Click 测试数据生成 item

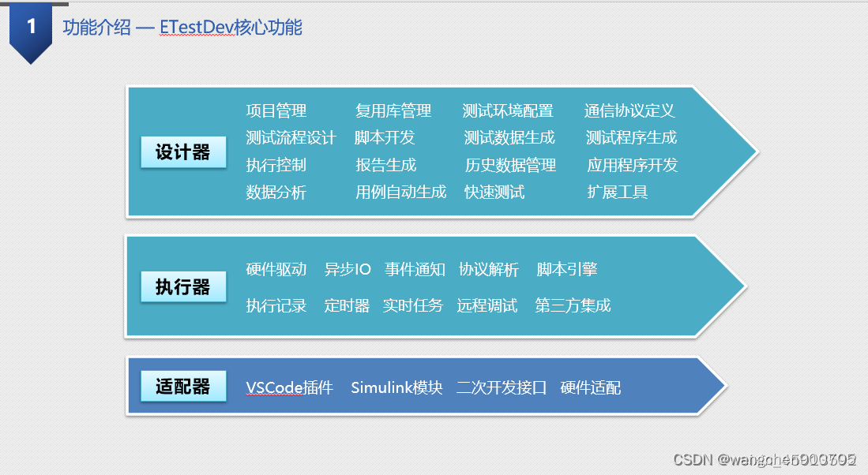tap(509, 138)
